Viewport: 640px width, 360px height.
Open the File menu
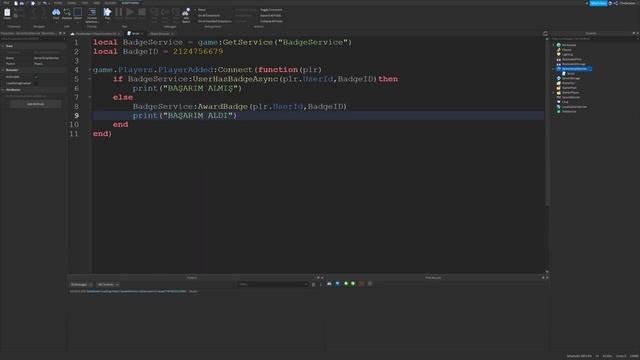pos(6,3)
